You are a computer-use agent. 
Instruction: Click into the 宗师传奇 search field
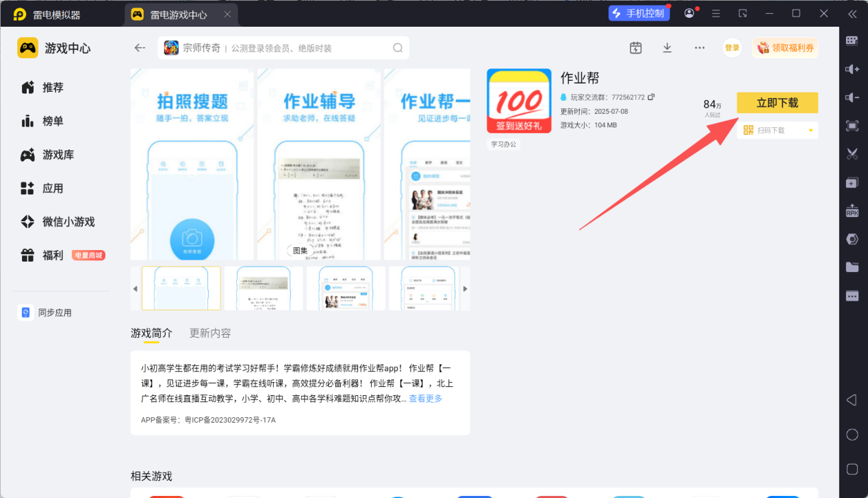coord(283,48)
